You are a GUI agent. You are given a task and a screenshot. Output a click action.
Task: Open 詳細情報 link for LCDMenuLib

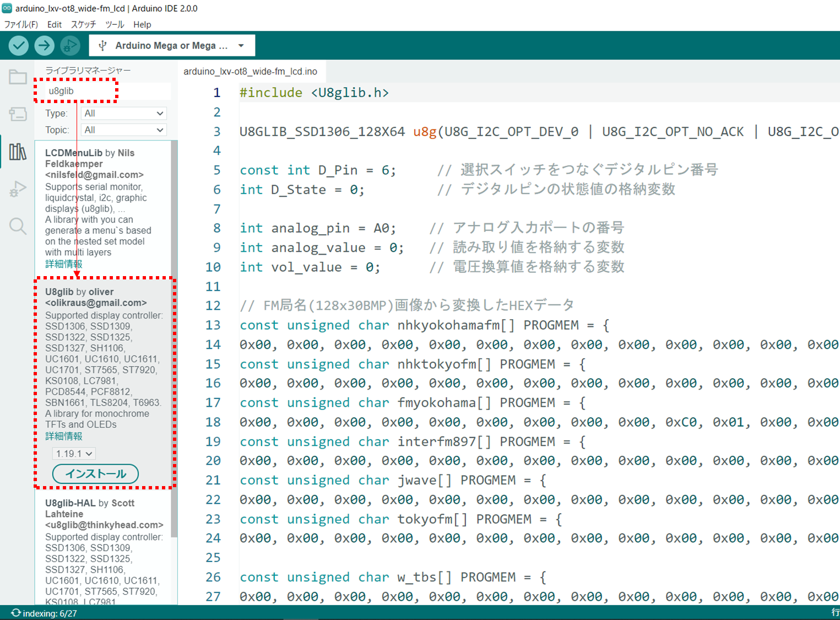pyautogui.click(x=63, y=263)
